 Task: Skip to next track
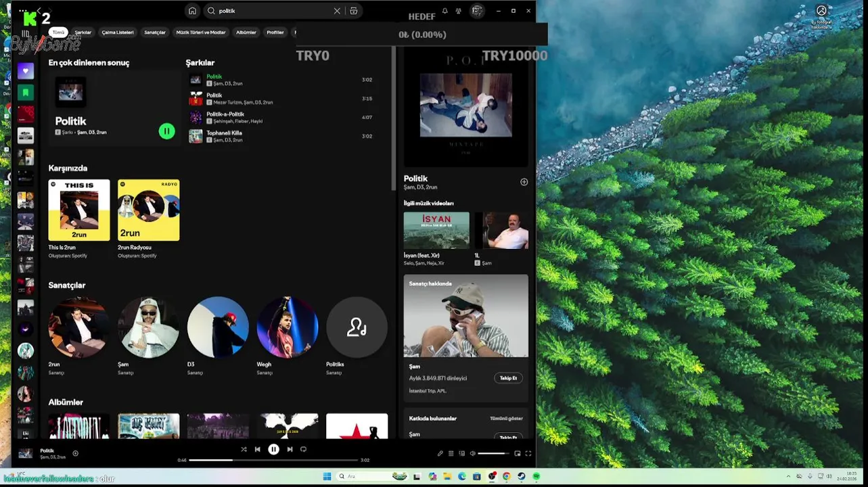(x=290, y=449)
